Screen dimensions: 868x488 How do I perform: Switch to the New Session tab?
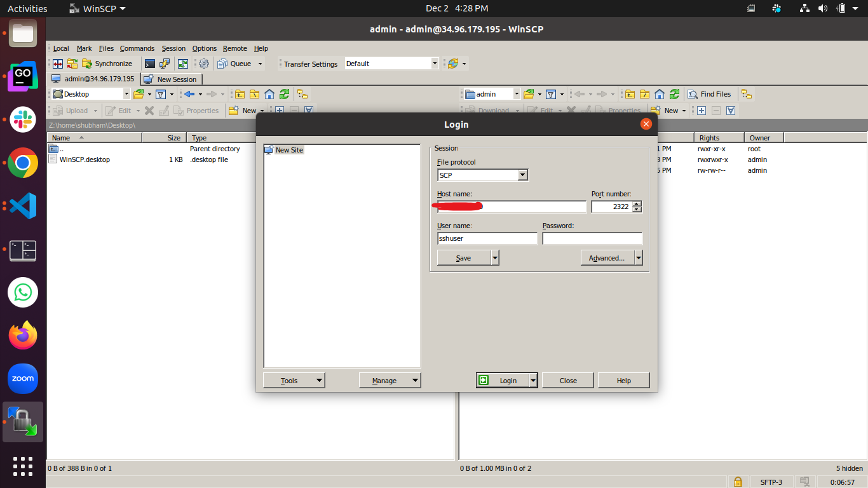(x=171, y=79)
